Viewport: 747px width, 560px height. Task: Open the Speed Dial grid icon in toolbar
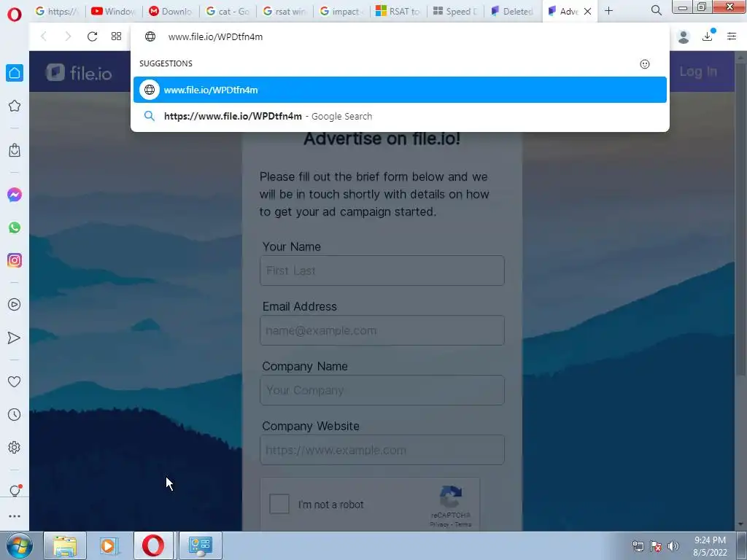(x=116, y=36)
